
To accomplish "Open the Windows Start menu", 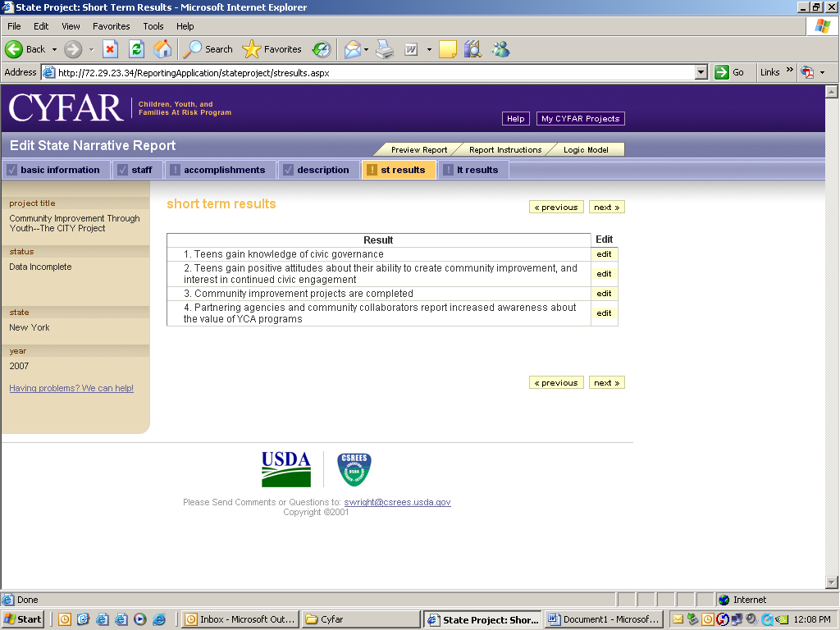I will 23,619.
